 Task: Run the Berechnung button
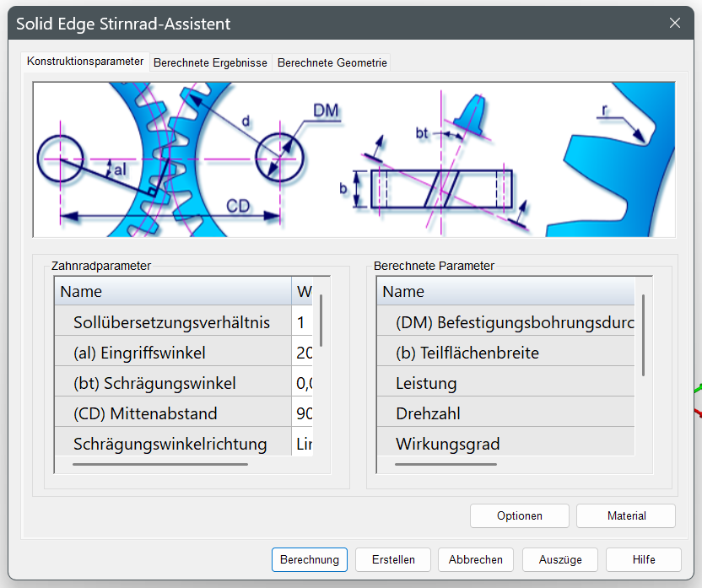click(310, 560)
